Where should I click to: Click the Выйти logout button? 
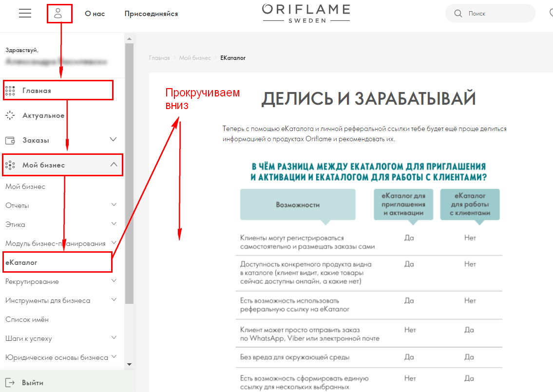[x=33, y=383]
